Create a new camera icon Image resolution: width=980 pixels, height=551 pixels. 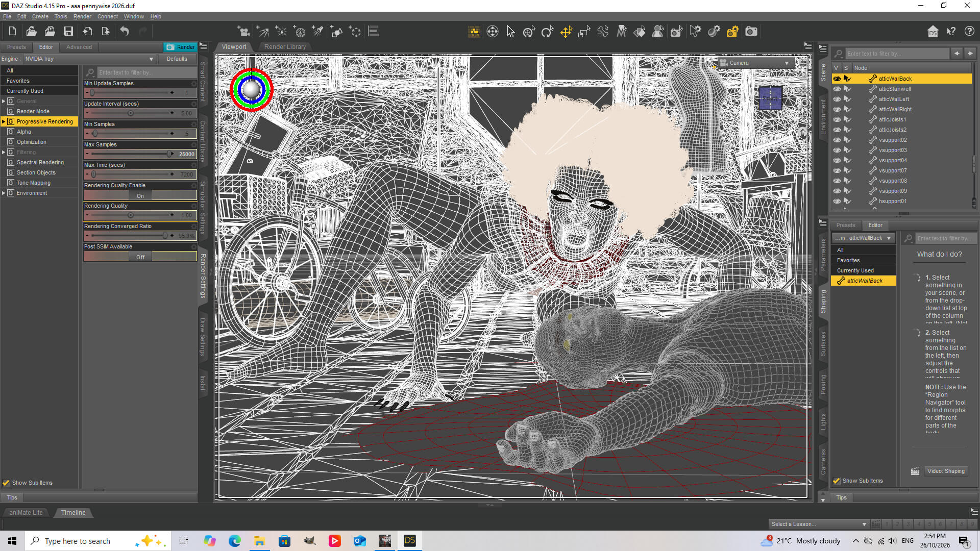[x=243, y=32]
